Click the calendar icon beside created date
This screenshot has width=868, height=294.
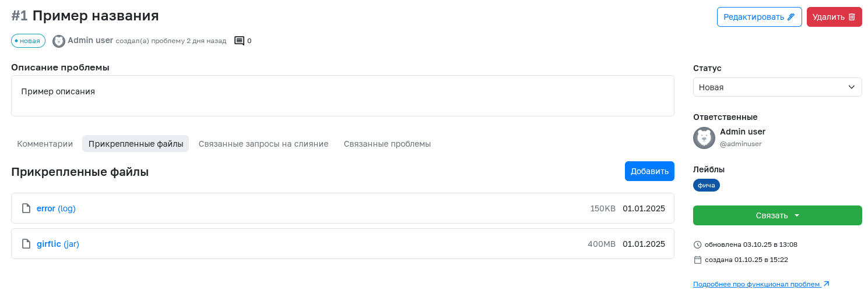pyautogui.click(x=698, y=260)
